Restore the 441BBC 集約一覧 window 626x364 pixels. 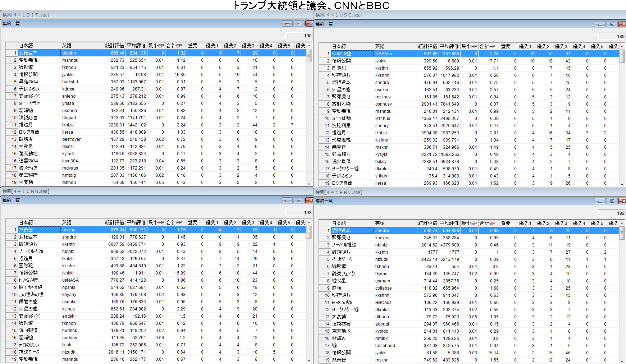[612, 201]
